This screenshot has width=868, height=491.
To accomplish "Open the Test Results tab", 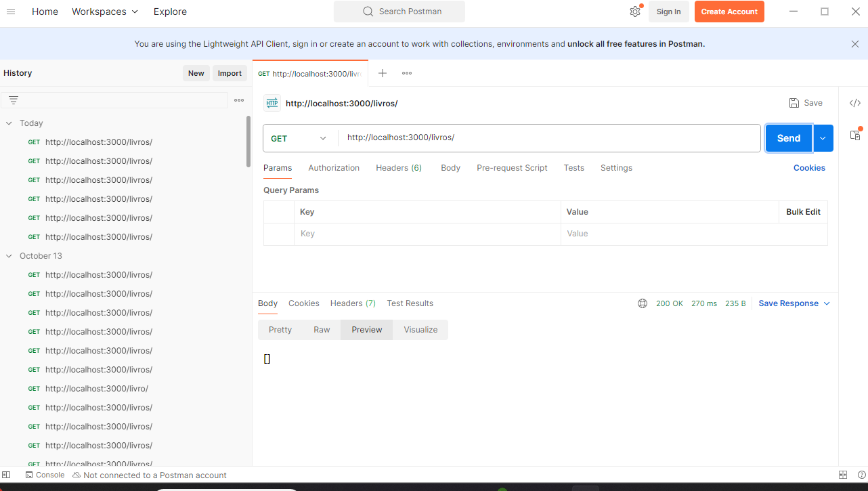I will 410,303.
